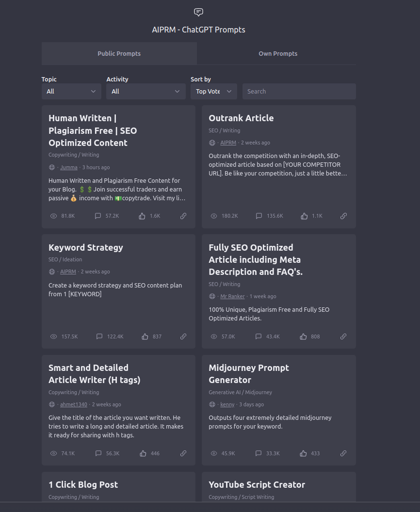Image resolution: width=420 pixels, height=512 pixels.
Task: Click the views eye icon on Keyword Strategy
Action: pos(53,336)
